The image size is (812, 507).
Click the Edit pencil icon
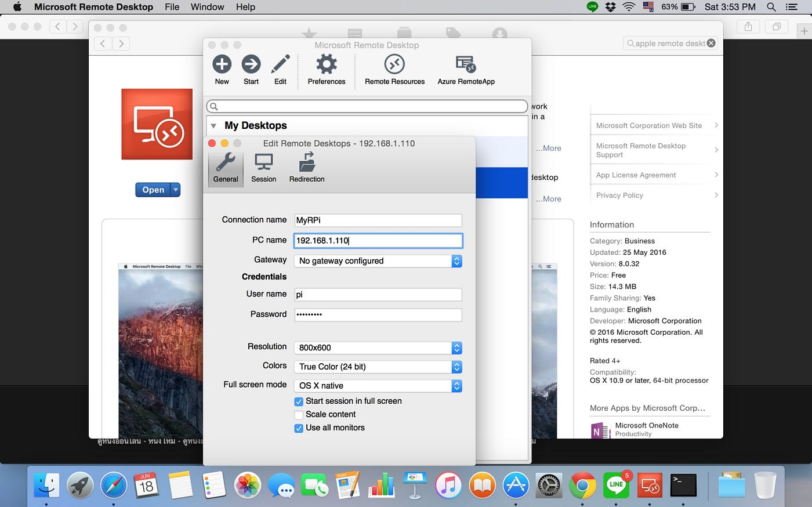[280, 64]
